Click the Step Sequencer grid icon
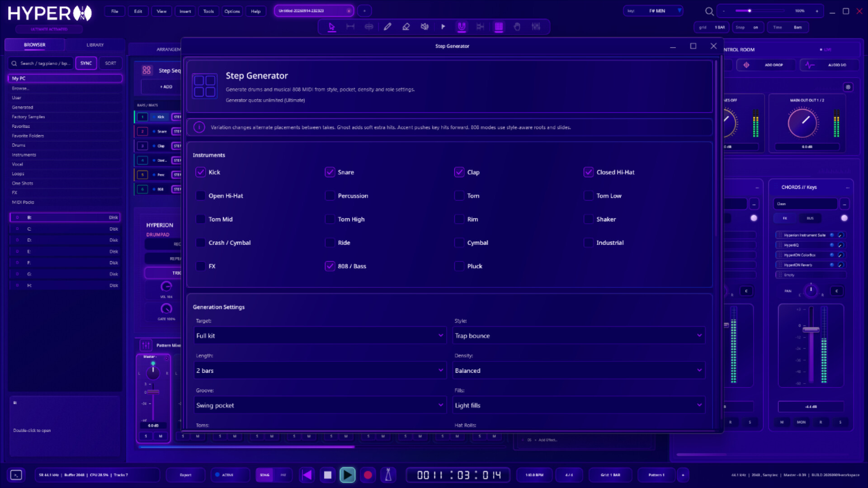The image size is (868, 488). tap(146, 70)
